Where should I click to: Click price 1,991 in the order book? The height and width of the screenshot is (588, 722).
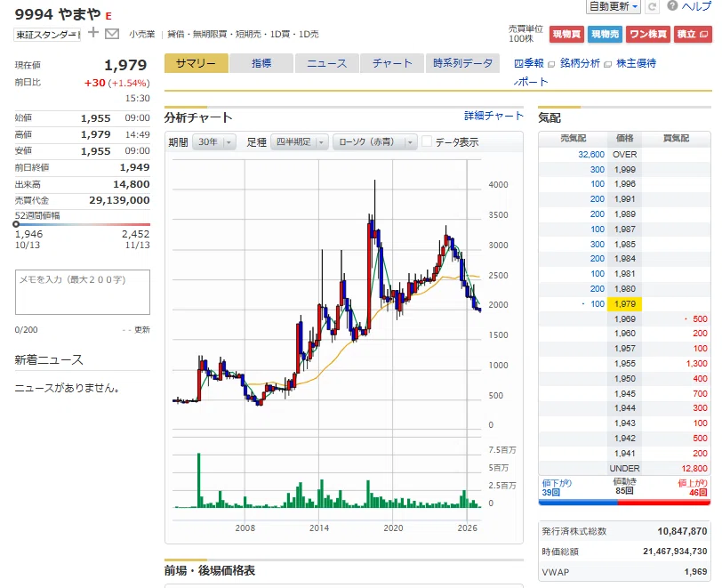[x=625, y=199]
